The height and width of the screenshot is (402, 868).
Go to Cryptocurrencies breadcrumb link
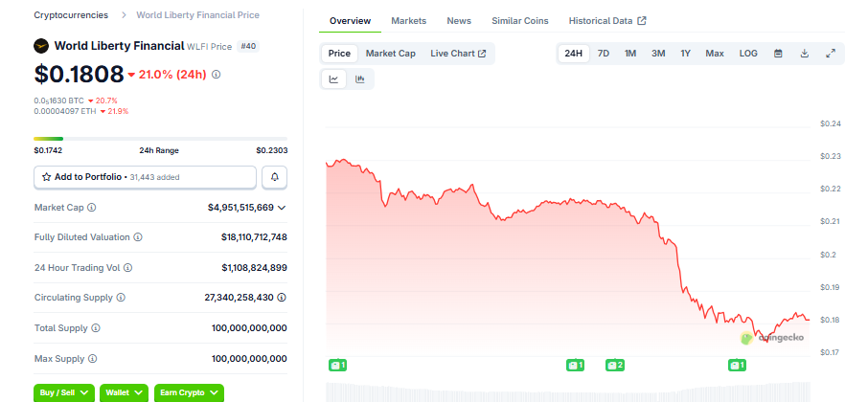(71, 15)
